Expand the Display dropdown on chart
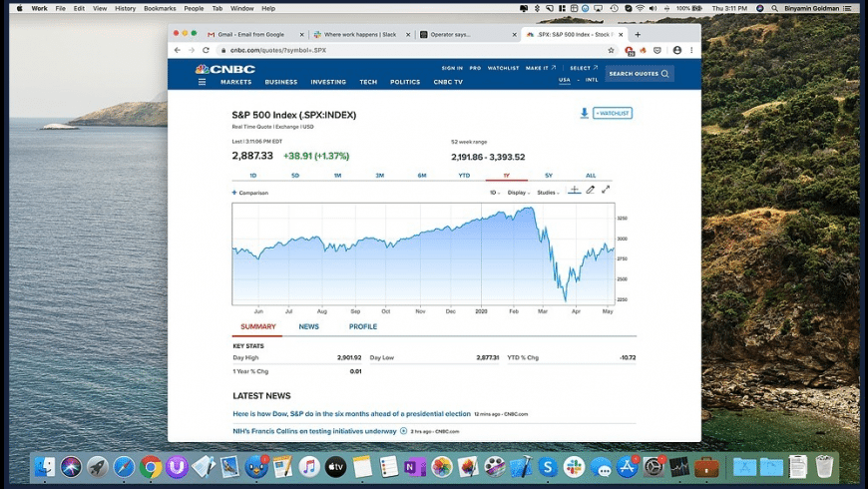 (x=518, y=193)
